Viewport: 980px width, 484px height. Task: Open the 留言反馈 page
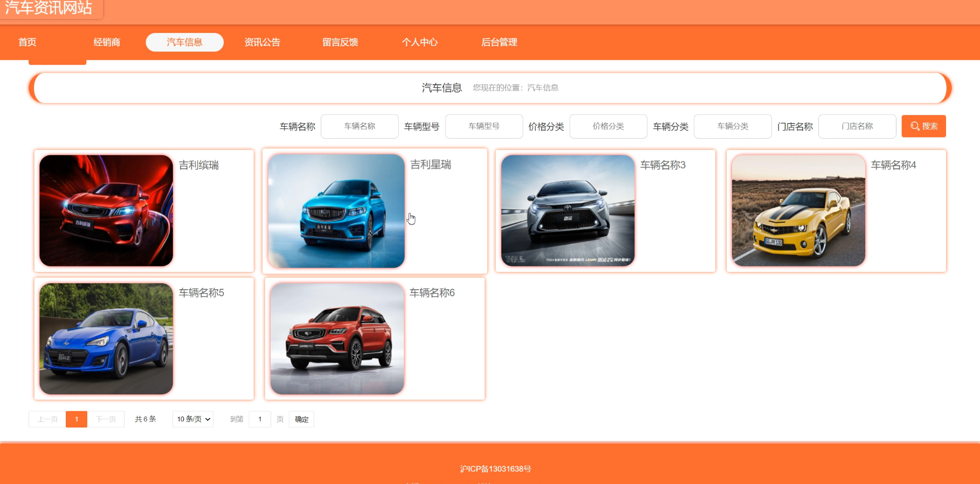pyautogui.click(x=340, y=42)
